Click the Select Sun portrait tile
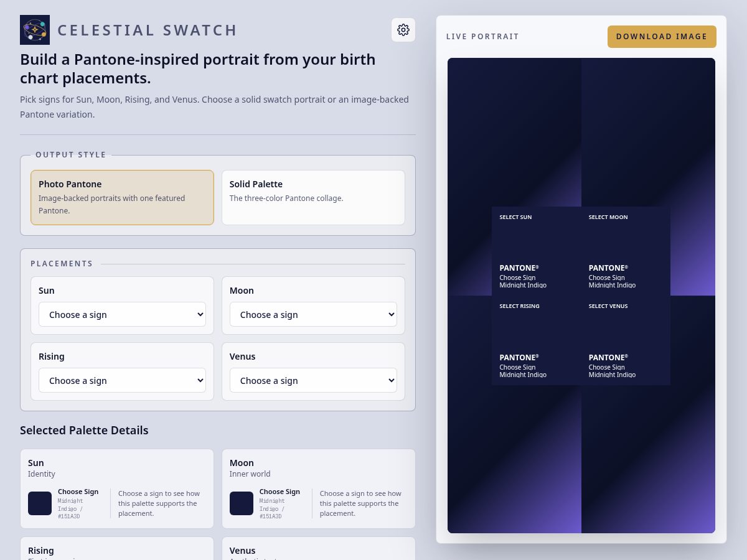Screen dimensions: 747x560 pyautogui.click(x=537, y=251)
